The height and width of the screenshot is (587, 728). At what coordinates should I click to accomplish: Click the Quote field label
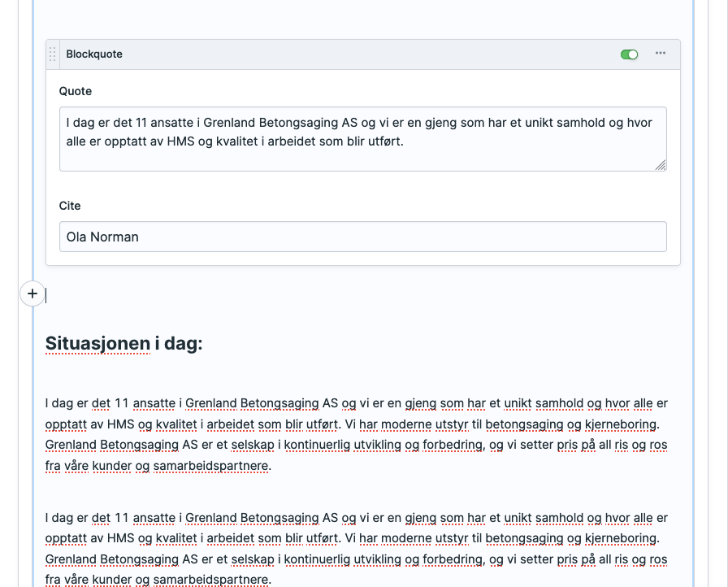[x=76, y=91]
